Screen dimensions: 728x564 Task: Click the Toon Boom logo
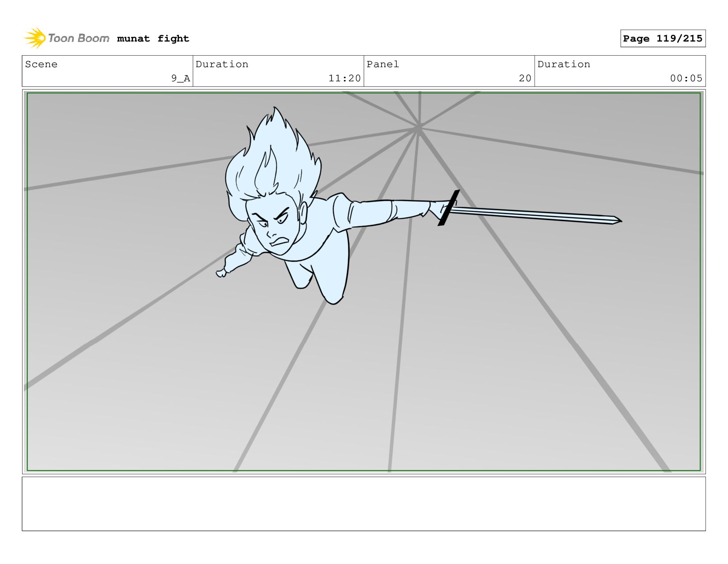click(x=67, y=38)
